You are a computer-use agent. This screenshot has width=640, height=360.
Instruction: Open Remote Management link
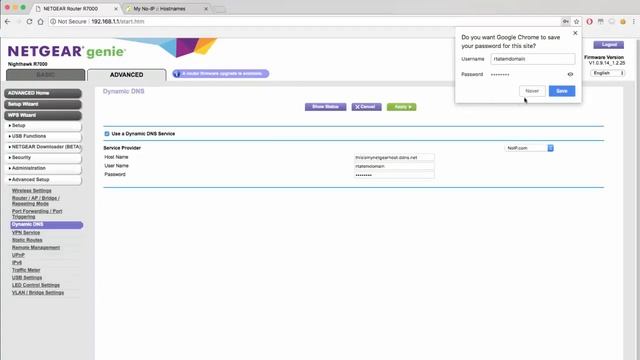coord(36,248)
